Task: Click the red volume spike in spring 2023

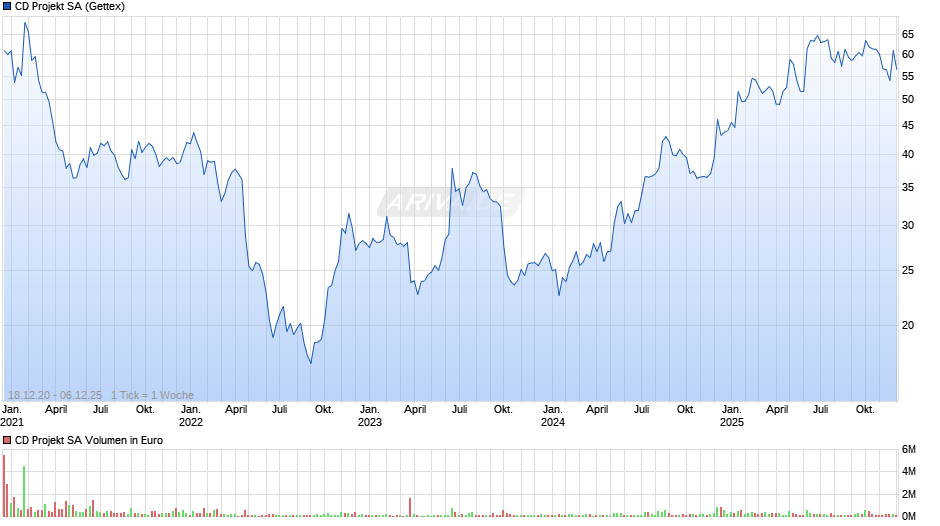Action: click(x=410, y=507)
